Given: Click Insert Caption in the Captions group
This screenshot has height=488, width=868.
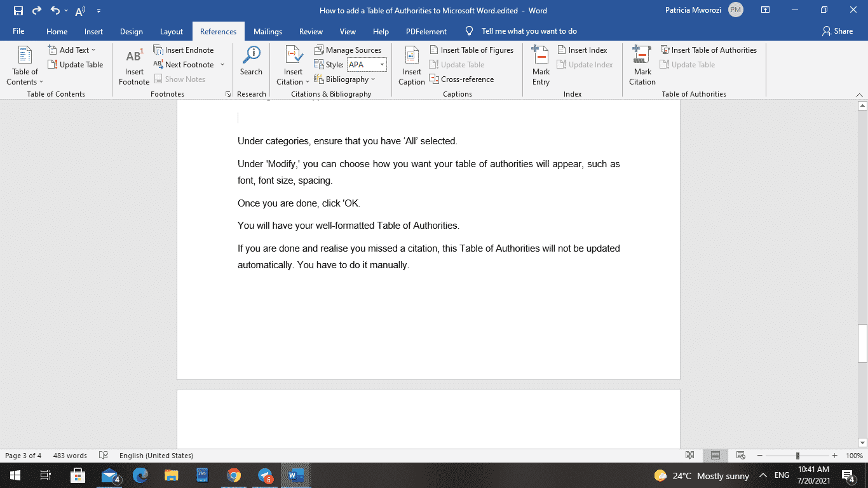Looking at the screenshot, I should tap(411, 66).
